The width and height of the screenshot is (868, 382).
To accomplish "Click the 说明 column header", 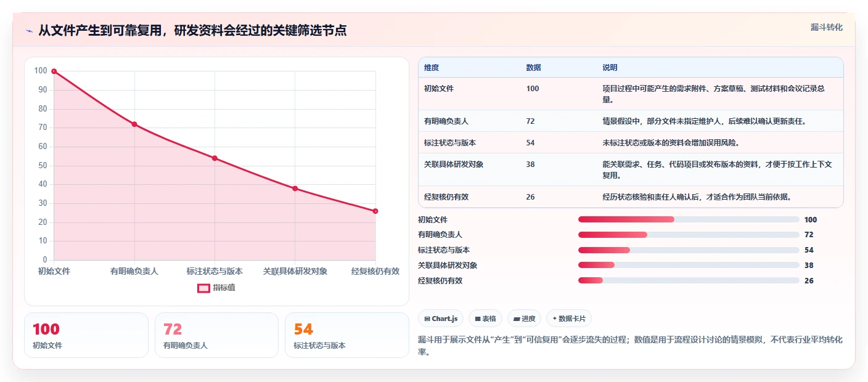I will 610,68.
